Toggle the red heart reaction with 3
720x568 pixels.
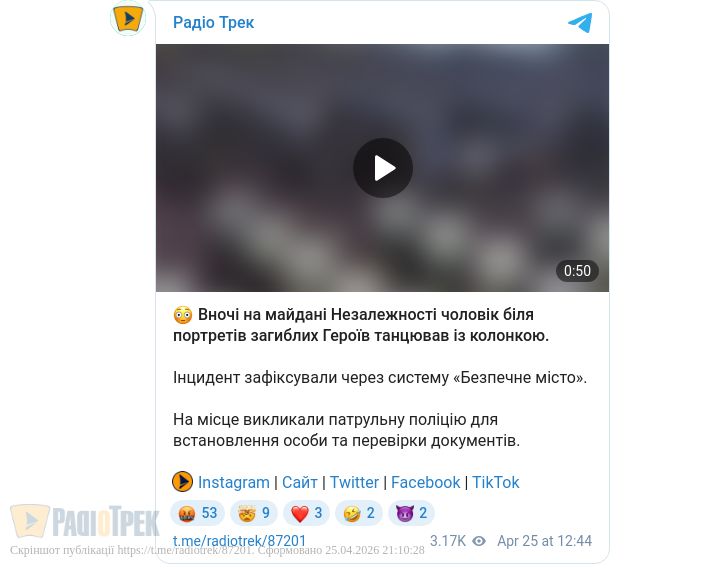coord(306,513)
